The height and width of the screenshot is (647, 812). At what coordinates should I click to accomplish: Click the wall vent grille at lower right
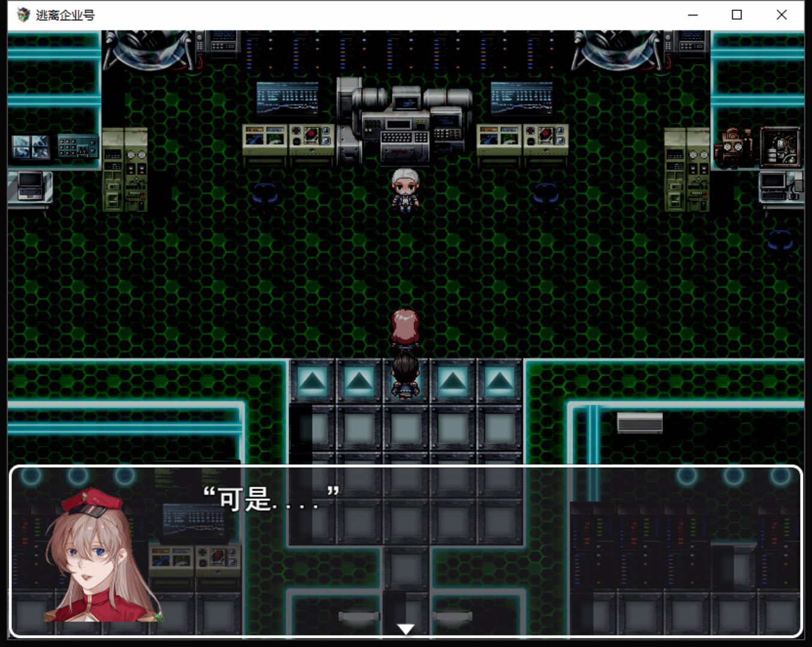639,422
